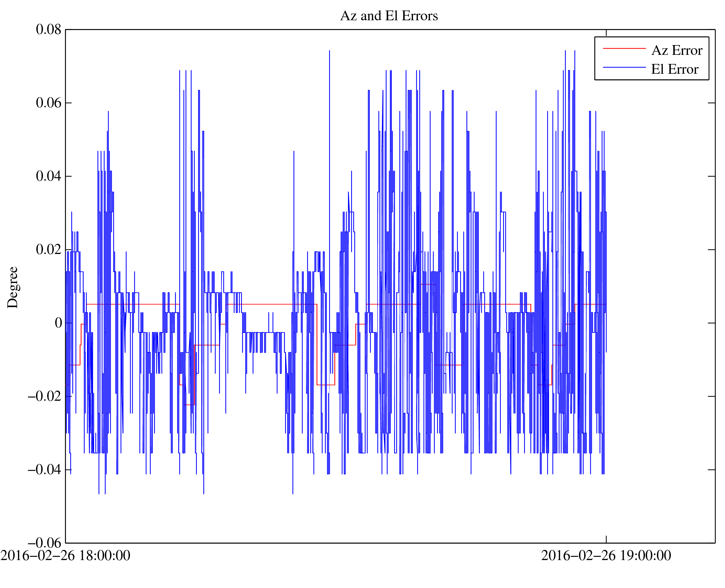The height and width of the screenshot is (588, 725).
Task: Select the 'Az Error' legend text
Action: click(676, 50)
